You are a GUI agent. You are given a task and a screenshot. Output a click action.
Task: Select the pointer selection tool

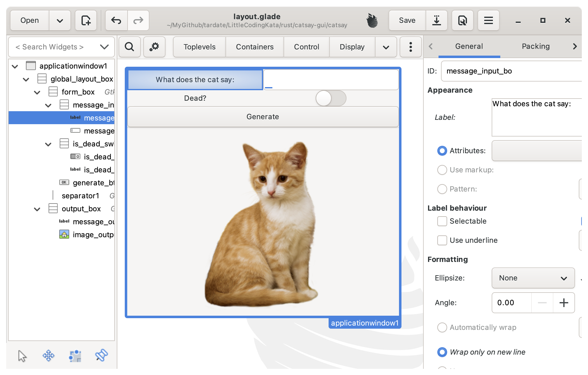pyautogui.click(x=22, y=356)
